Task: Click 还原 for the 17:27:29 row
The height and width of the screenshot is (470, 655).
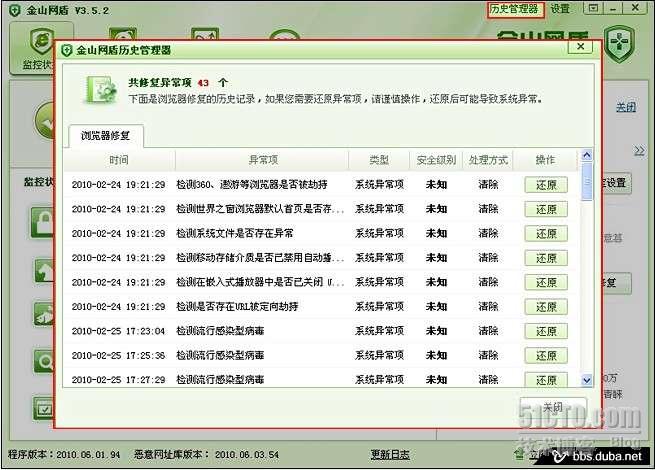Action: (x=546, y=379)
